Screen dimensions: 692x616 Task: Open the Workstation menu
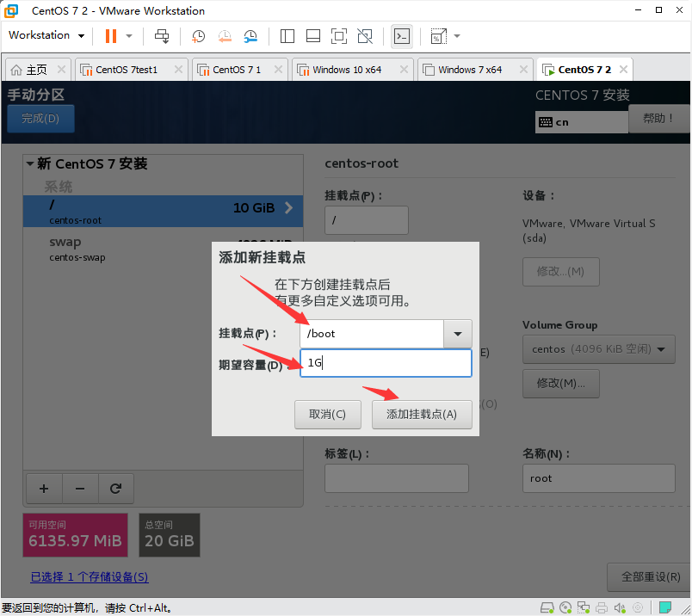click(x=46, y=35)
